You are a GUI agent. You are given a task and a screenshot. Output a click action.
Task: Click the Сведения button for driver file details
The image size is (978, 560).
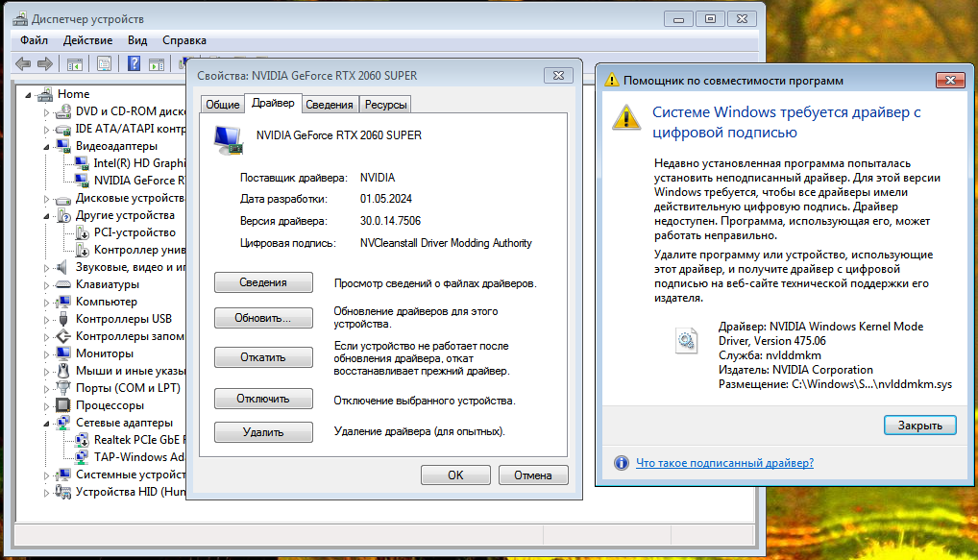click(263, 282)
